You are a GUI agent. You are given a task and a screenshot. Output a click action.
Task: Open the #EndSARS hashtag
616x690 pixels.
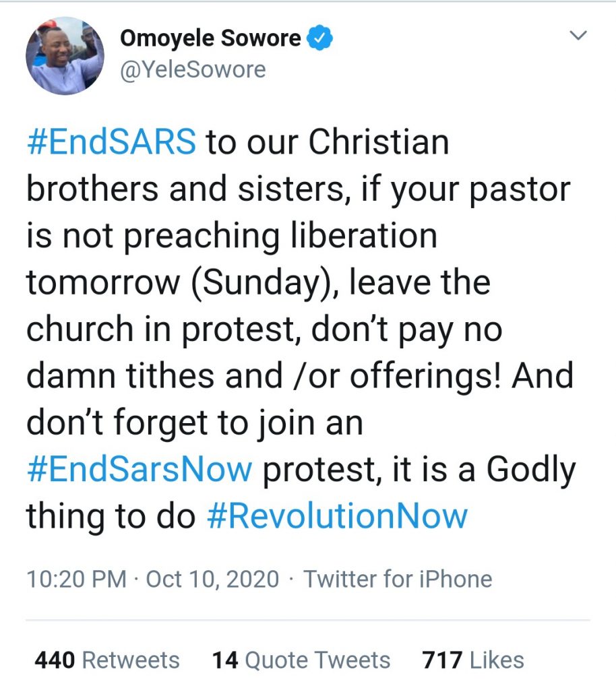(112, 144)
